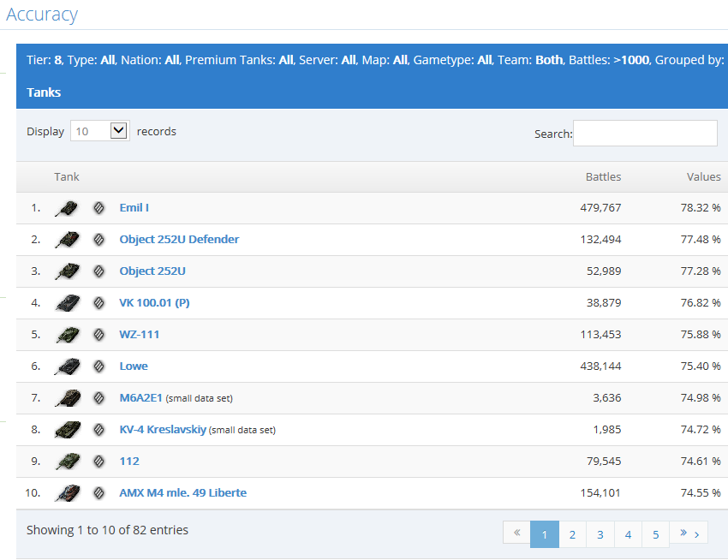Click the 'Tanks' grouped-by label in filter banner
This screenshot has height=560, width=728.
click(44, 92)
